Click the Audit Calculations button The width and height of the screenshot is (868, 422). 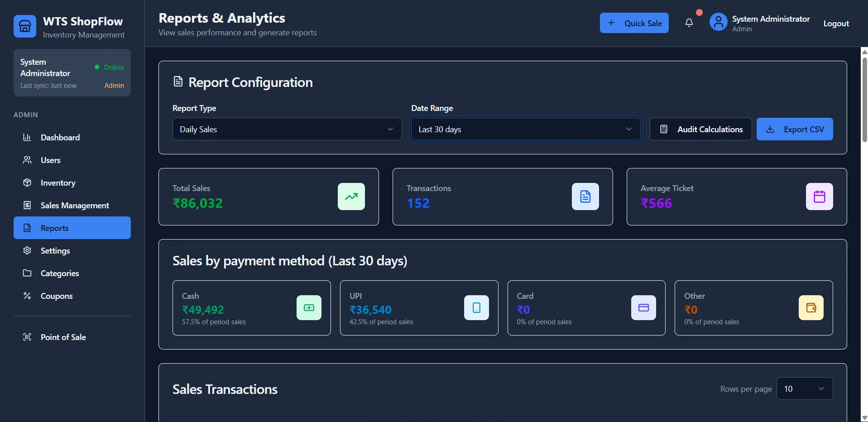point(701,129)
